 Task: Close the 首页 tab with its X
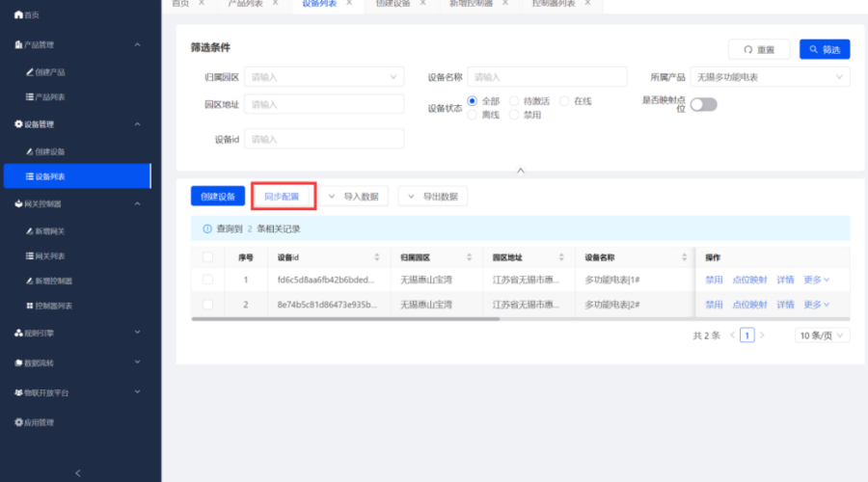click(x=202, y=3)
